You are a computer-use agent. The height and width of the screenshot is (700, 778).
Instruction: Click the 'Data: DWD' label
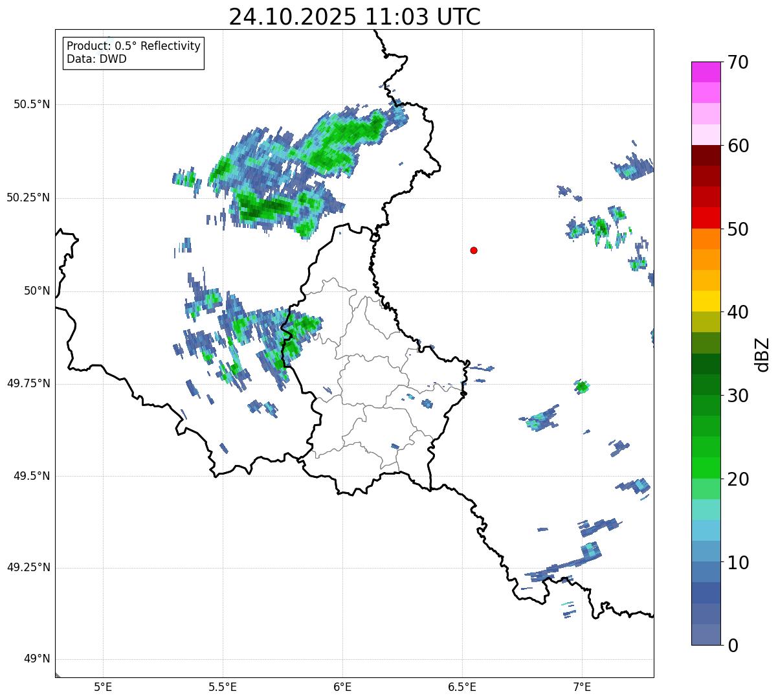point(96,59)
